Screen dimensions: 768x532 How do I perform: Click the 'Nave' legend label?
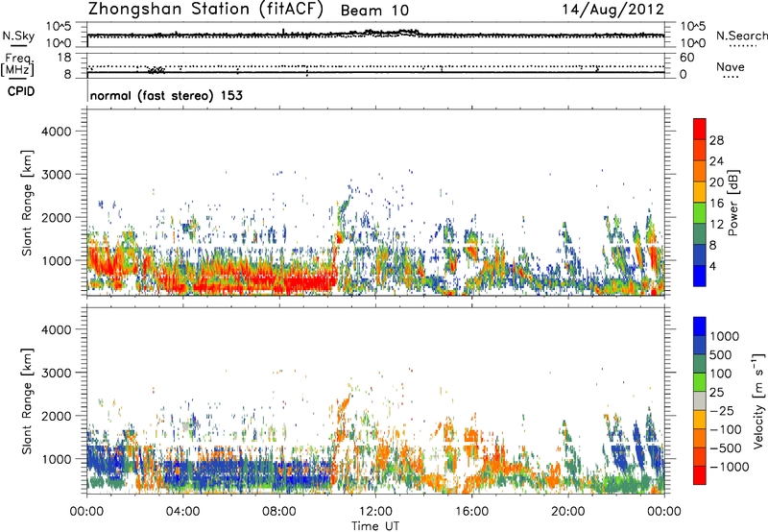pos(731,67)
